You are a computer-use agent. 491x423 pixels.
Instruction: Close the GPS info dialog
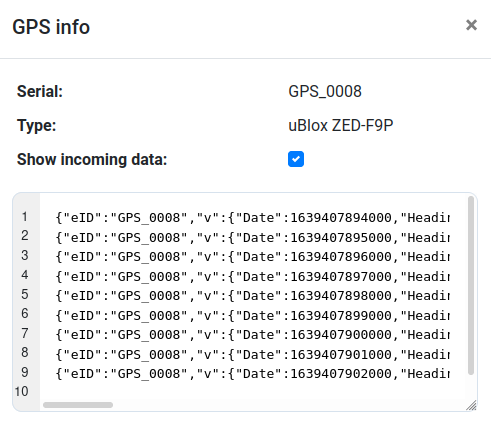(471, 25)
